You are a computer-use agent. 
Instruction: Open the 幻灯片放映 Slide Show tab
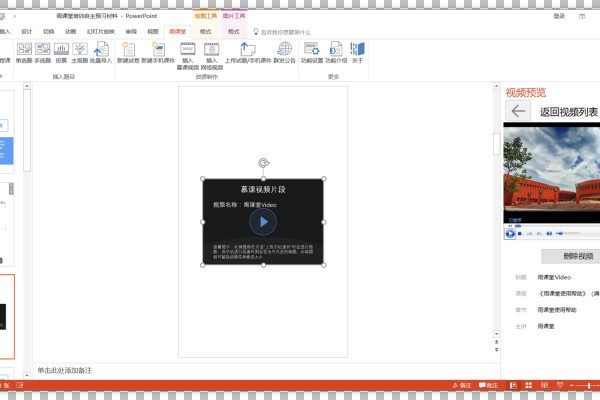(x=101, y=31)
